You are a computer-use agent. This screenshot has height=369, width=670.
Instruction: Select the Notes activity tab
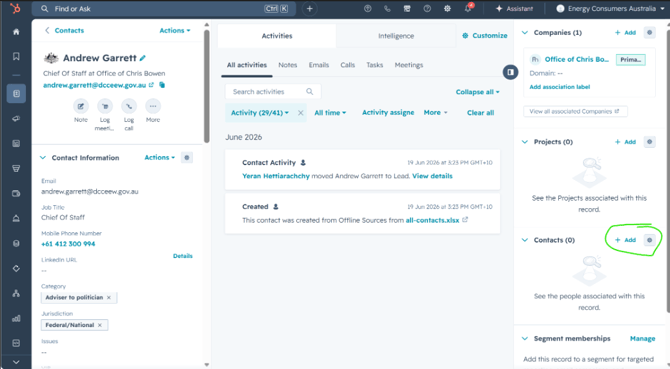288,65
